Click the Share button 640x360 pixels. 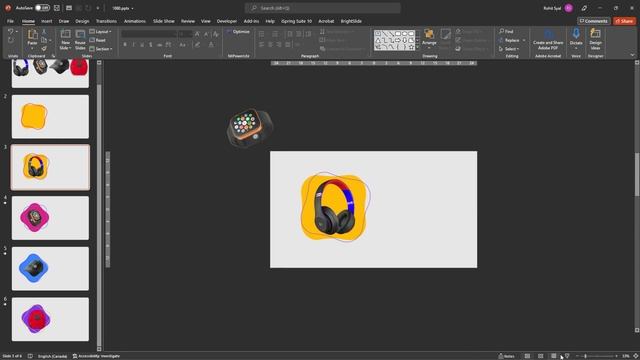624,21
